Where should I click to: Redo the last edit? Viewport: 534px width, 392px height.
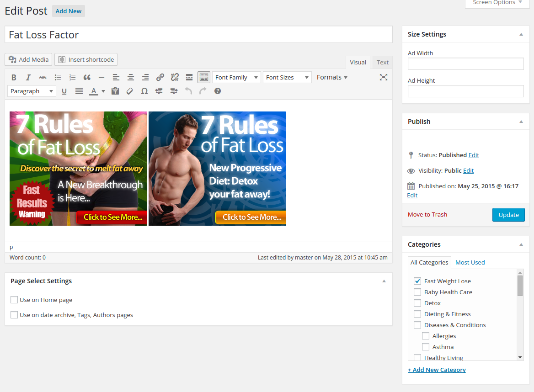pyautogui.click(x=203, y=91)
